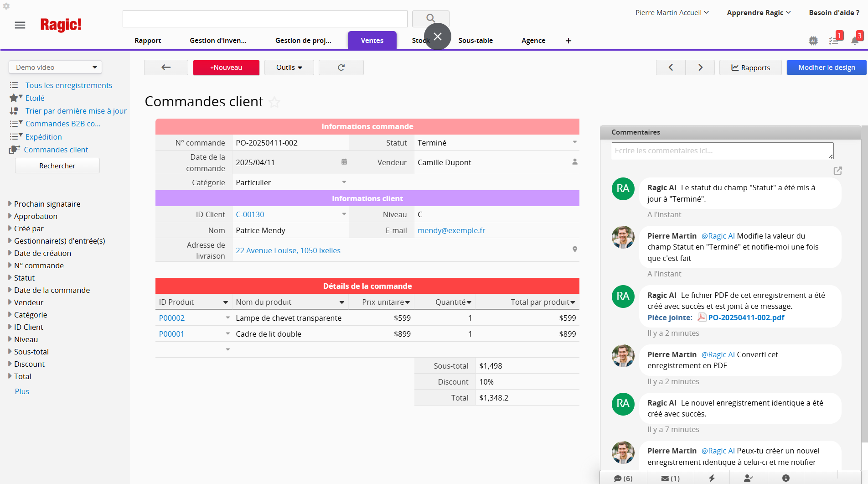Open the Demo video dropdown
868x484 pixels.
point(55,67)
